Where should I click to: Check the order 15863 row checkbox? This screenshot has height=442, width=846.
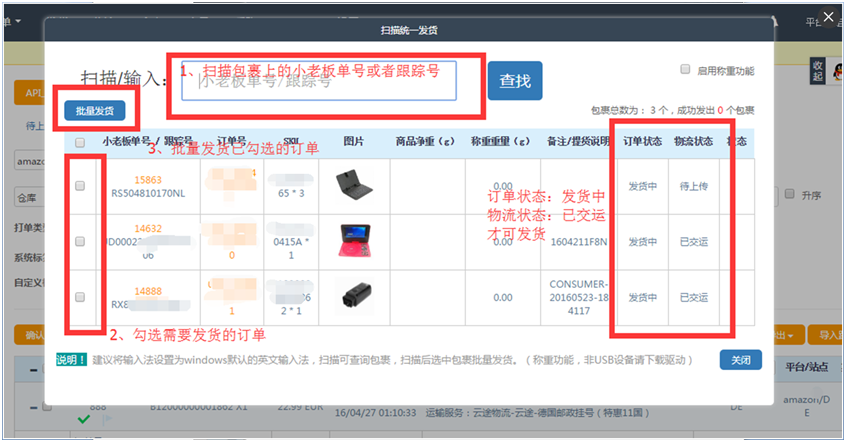(x=80, y=186)
